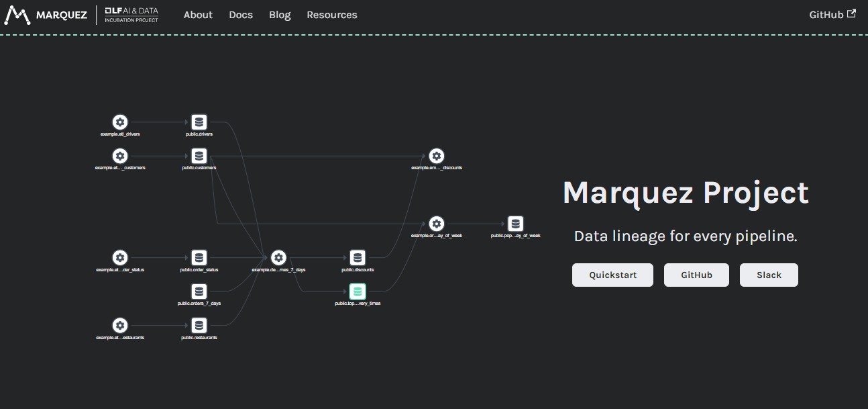Click the "example.de...mes_7_days" label text

pos(278,270)
